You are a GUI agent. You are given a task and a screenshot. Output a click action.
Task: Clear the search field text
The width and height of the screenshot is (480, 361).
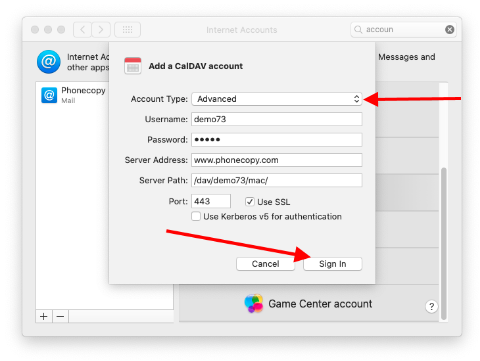449,30
